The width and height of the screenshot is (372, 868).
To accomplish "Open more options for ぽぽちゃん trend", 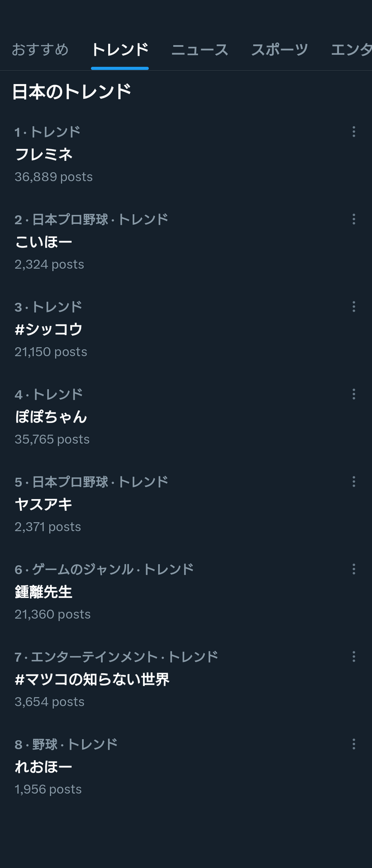I will click(353, 394).
